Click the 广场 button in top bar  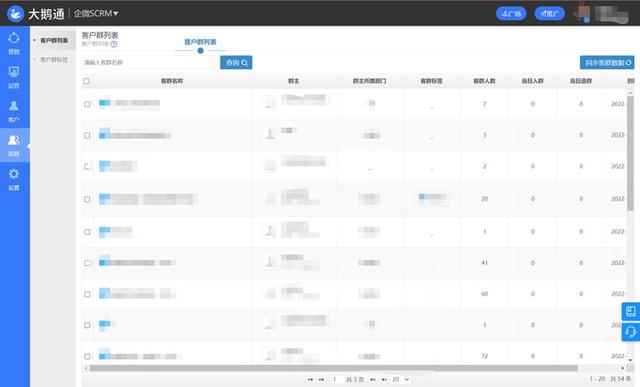(511, 13)
